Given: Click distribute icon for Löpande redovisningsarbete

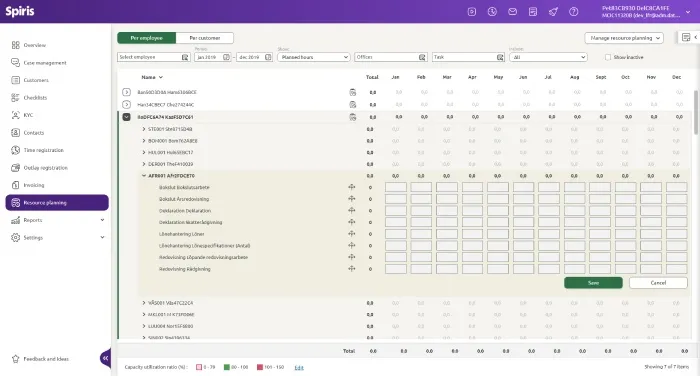Looking at the screenshot, I should pos(352,257).
